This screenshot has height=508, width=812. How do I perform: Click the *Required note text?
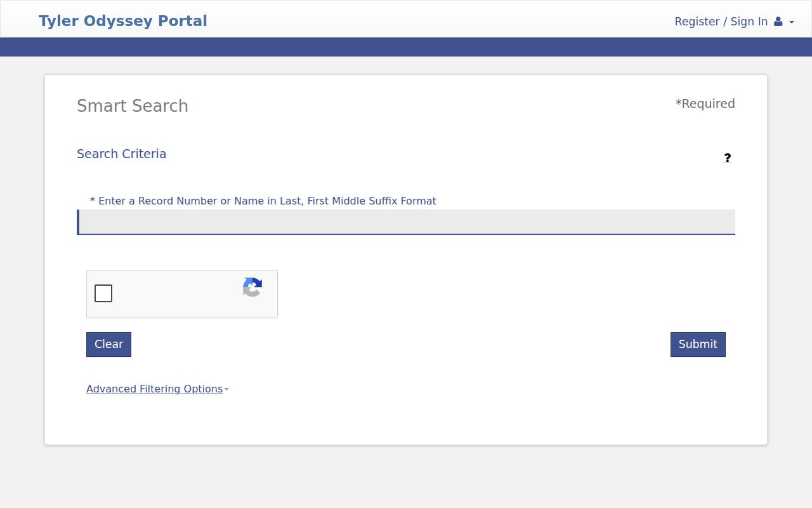(705, 104)
